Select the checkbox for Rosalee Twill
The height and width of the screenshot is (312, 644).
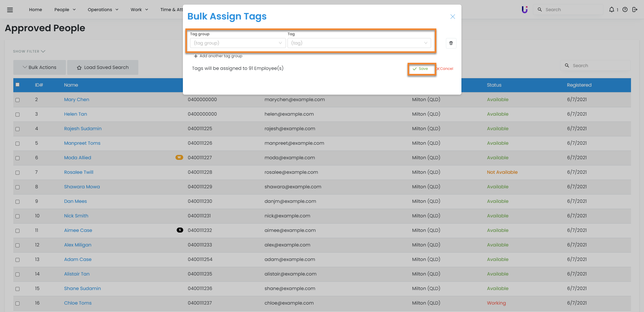[x=18, y=173]
